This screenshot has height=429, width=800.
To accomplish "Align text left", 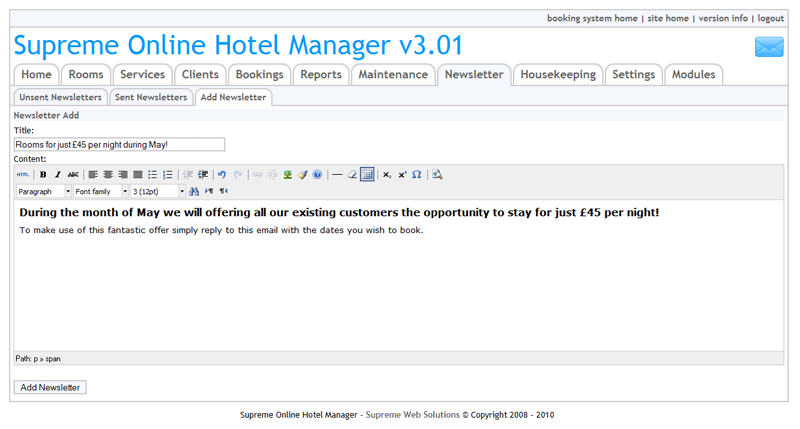I will coord(93,174).
